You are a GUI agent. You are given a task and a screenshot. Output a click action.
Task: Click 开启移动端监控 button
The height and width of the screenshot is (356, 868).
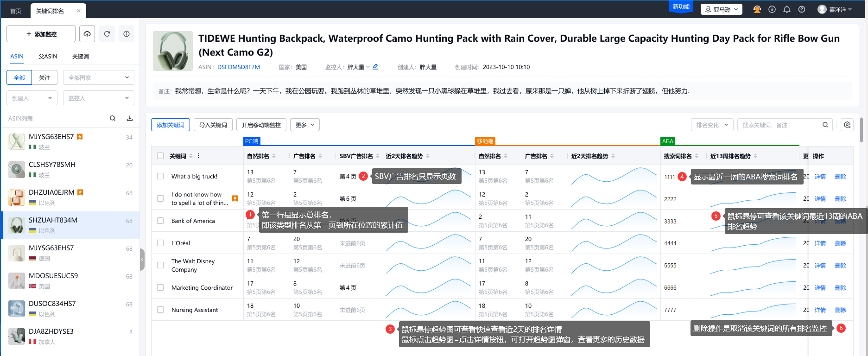coord(261,125)
